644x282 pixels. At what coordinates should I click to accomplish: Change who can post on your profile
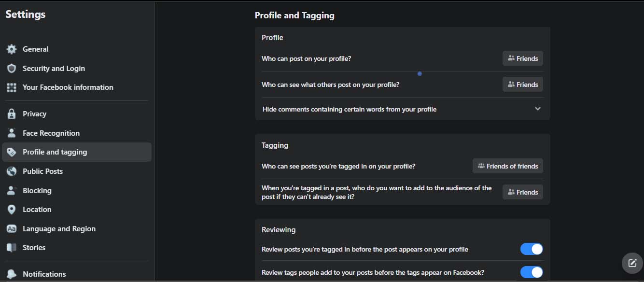click(522, 58)
